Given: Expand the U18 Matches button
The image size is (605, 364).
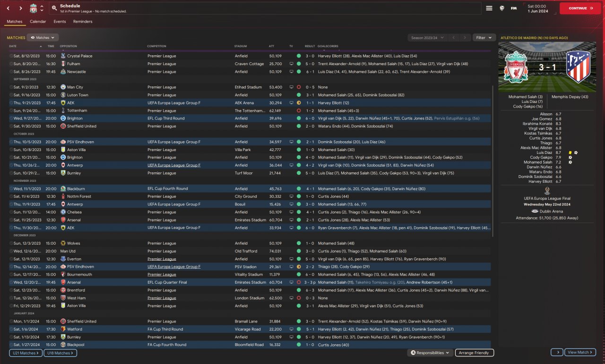Looking at the screenshot, I should pyautogui.click(x=60, y=353).
